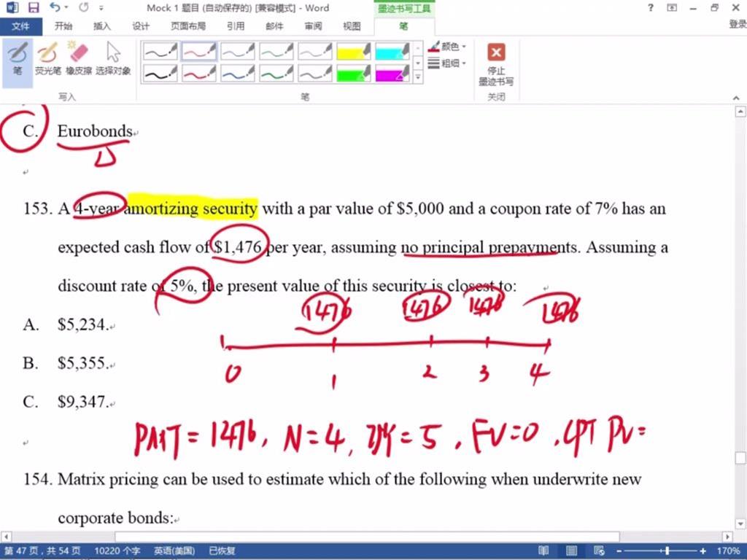Open the undo history dropdown arrow

point(66,7)
